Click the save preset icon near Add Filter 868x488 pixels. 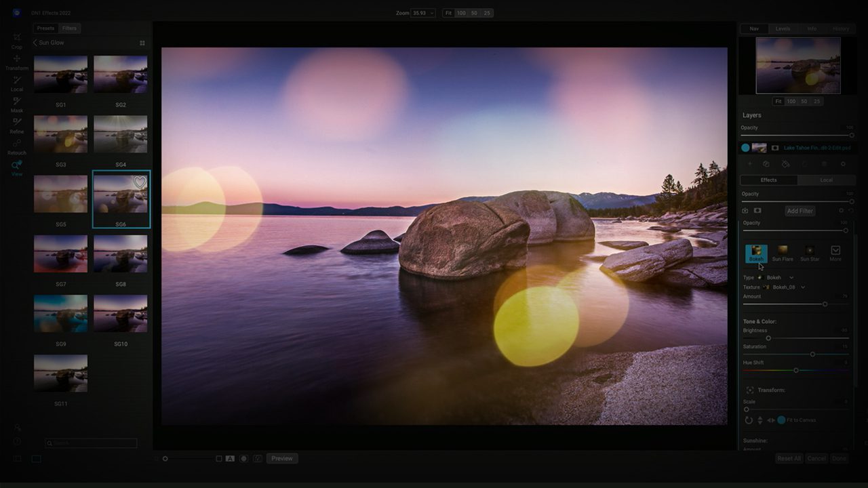pyautogui.click(x=746, y=211)
